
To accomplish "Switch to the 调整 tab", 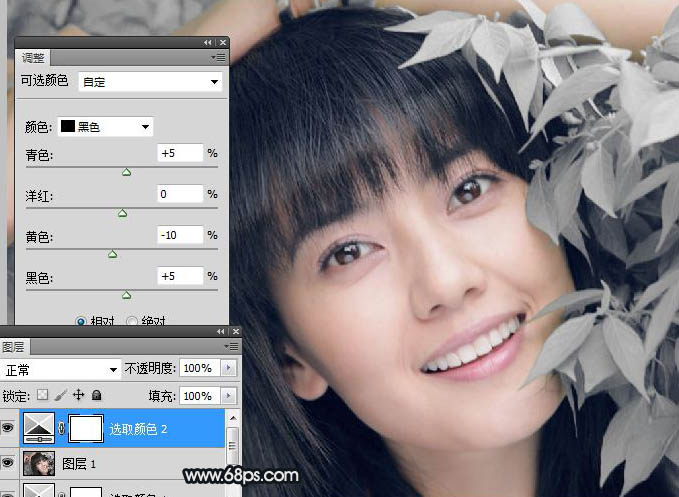I will click(x=33, y=58).
